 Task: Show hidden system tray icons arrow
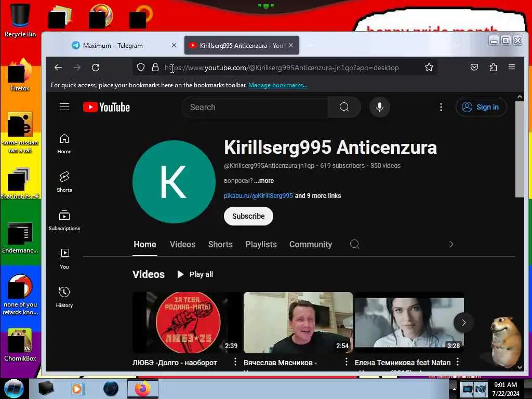454,389
